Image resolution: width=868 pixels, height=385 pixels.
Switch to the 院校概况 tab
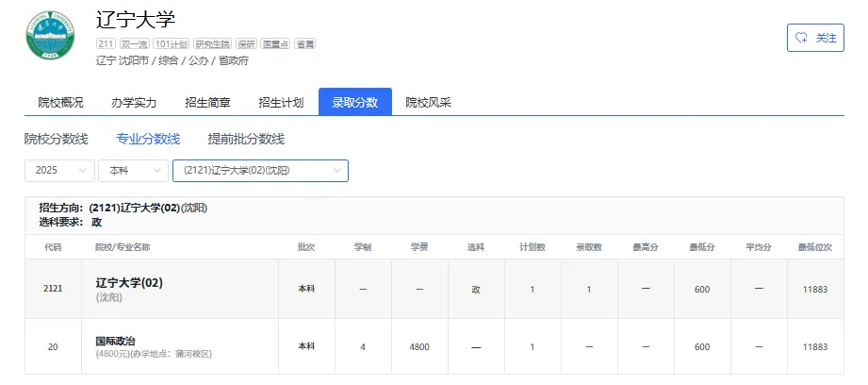[60, 103]
